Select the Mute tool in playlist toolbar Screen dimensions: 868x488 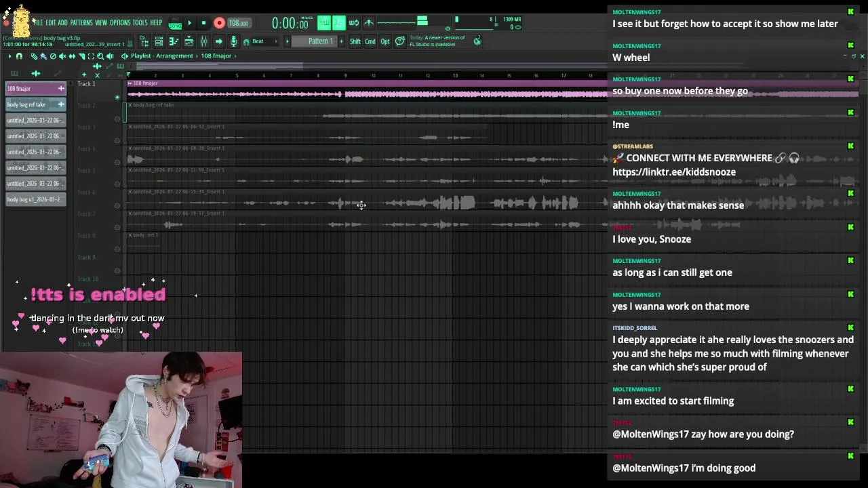pos(62,56)
